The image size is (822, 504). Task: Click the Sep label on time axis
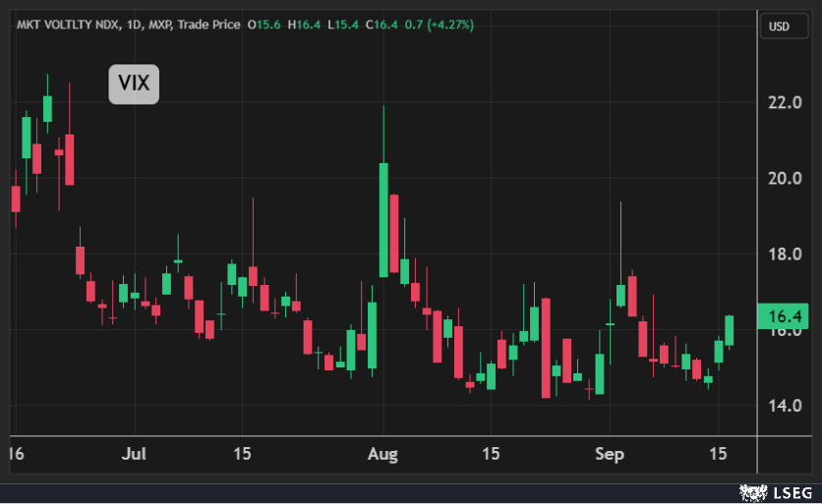610,454
